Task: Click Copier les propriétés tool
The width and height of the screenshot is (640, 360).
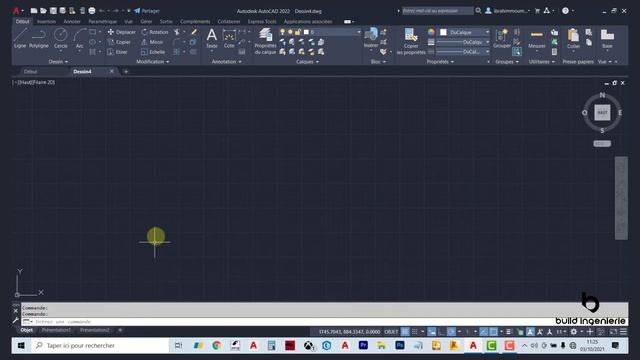Action: tap(411, 41)
